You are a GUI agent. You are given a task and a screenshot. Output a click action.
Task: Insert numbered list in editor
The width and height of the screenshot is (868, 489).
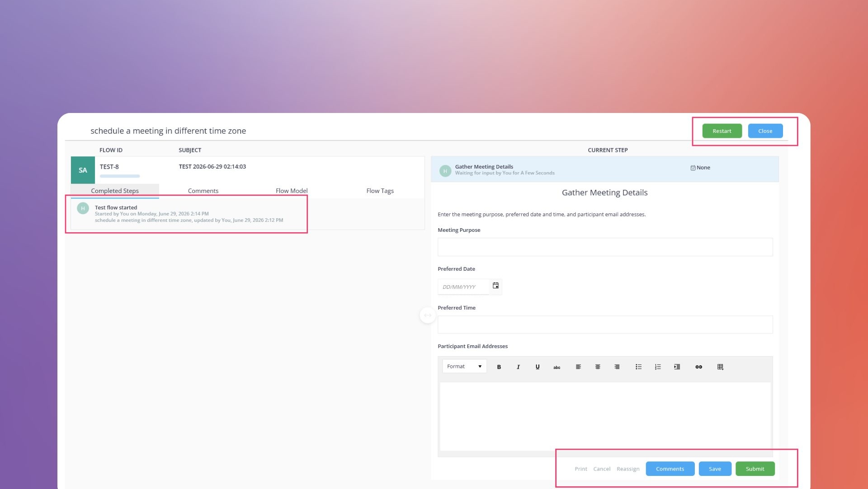point(658,367)
